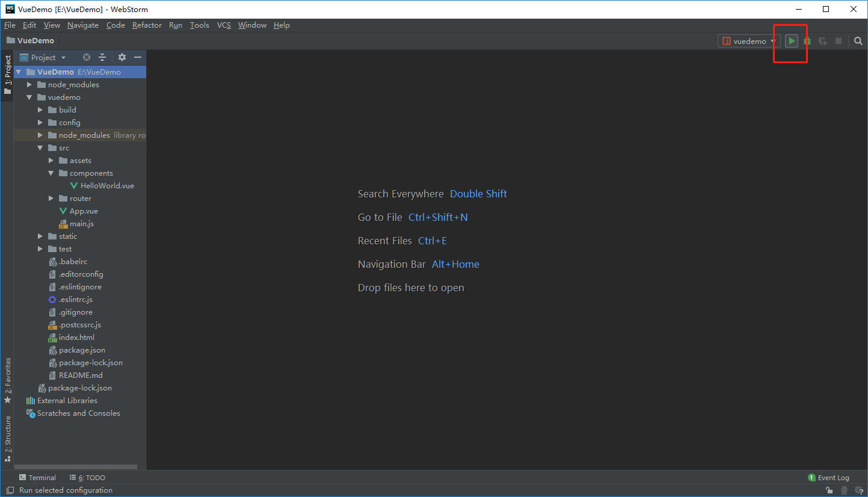Select the README.md file
868x497 pixels.
coord(75,375)
